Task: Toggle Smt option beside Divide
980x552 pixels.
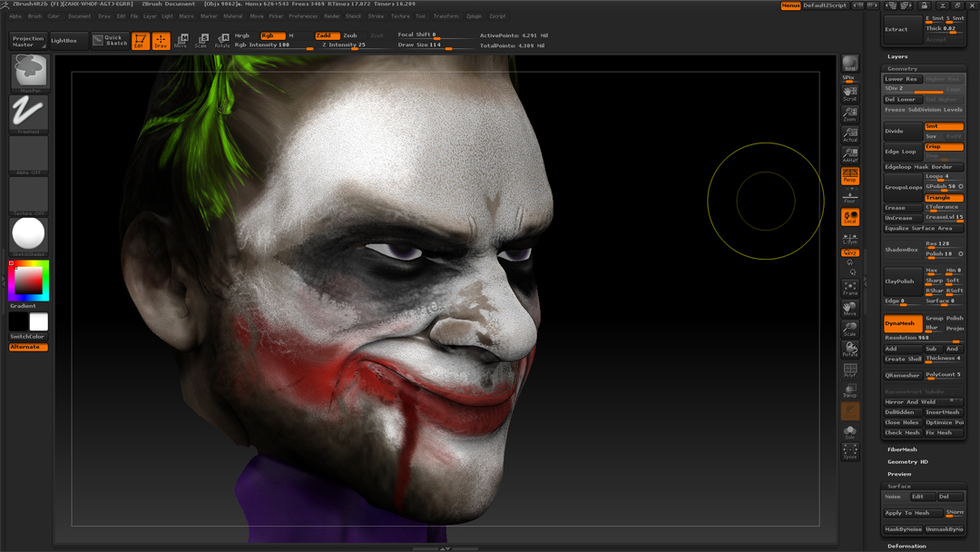Action: pyautogui.click(x=944, y=126)
